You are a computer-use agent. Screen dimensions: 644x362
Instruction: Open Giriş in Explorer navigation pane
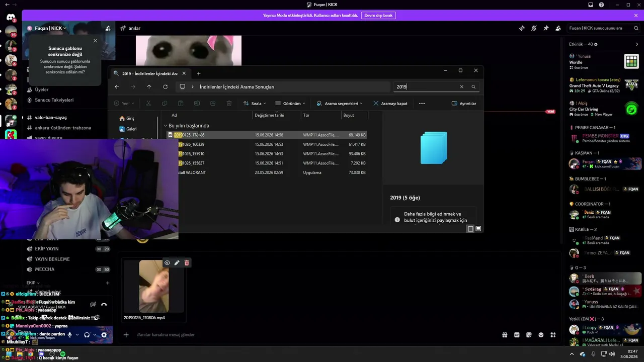pos(127,119)
